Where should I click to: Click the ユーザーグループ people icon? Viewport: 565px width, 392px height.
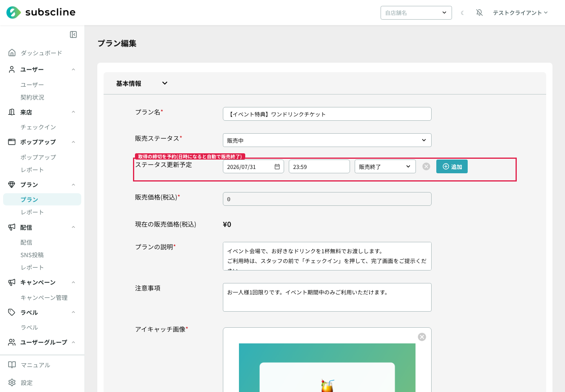(12, 342)
